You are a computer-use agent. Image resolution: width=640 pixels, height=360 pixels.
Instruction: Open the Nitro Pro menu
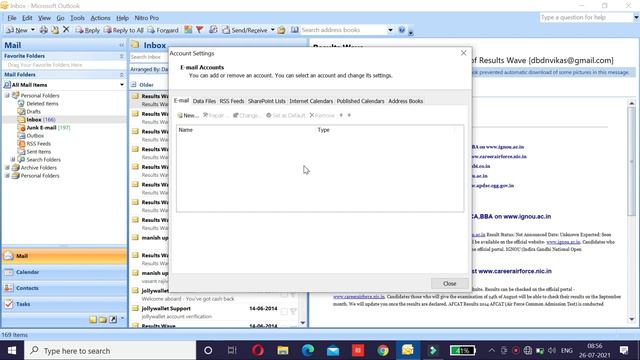[147, 18]
